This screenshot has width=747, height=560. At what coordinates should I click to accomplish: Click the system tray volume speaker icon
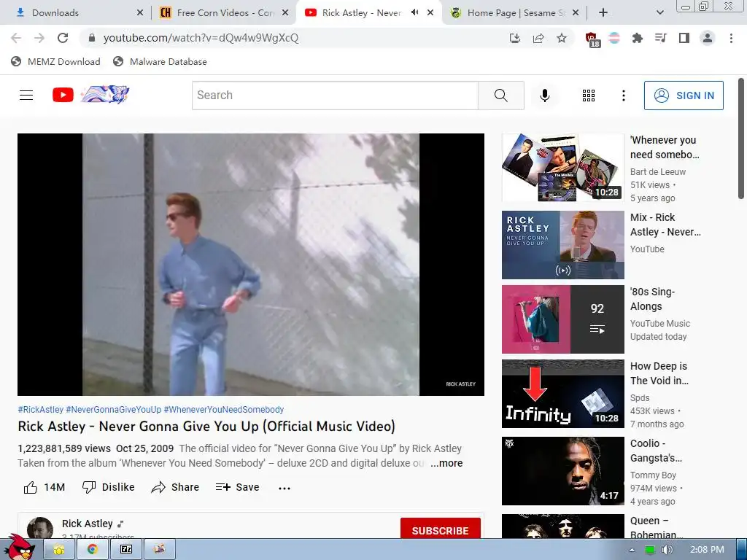pos(667,550)
